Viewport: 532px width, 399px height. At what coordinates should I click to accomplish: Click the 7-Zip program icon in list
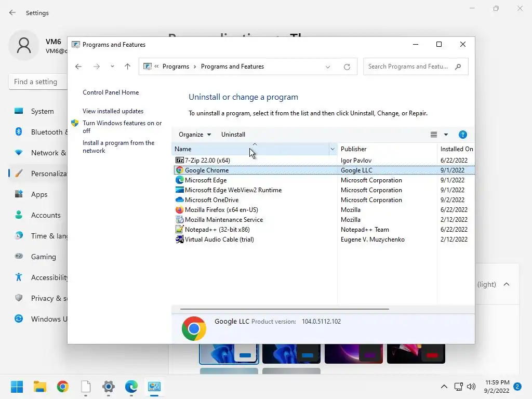[x=179, y=160]
